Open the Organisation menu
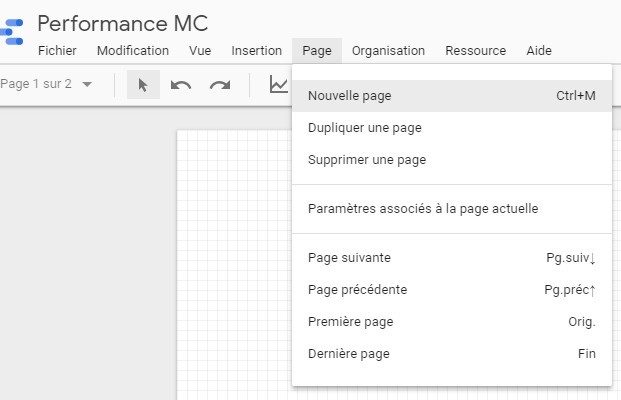The height and width of the screenshot is (400, 621). (x=388, y=51)
